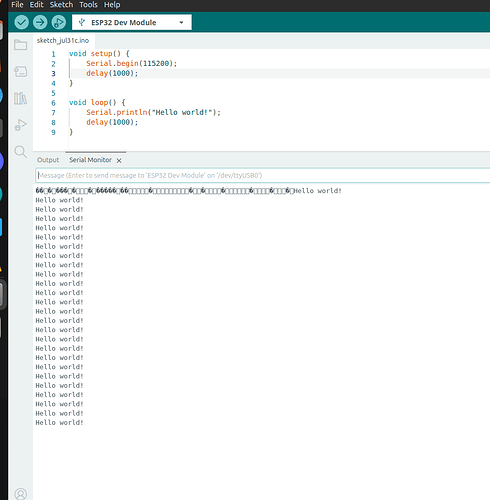490x500 pixels.
Task: Open the user profile icon at bottom
Action: (20, 494)
